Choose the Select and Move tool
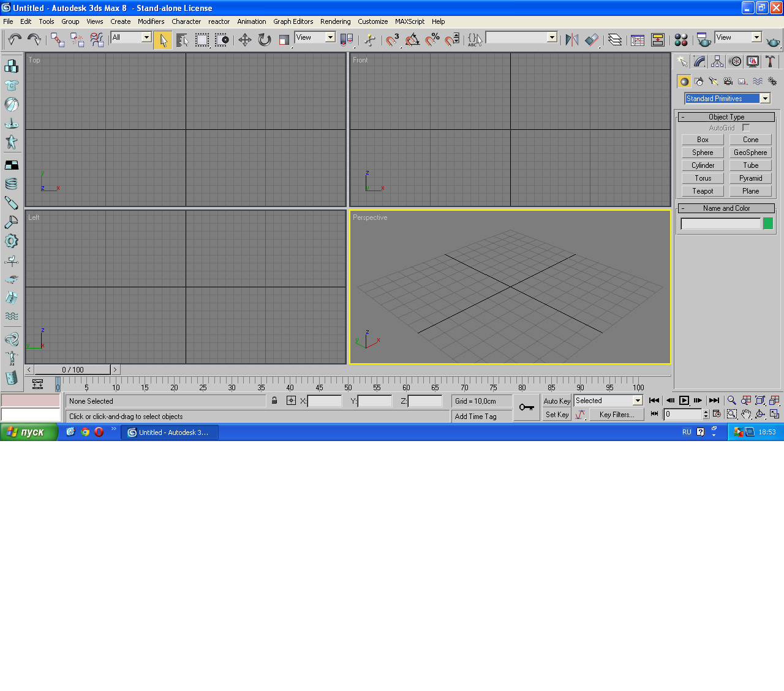Screen dimensions: 784x691 245,40
